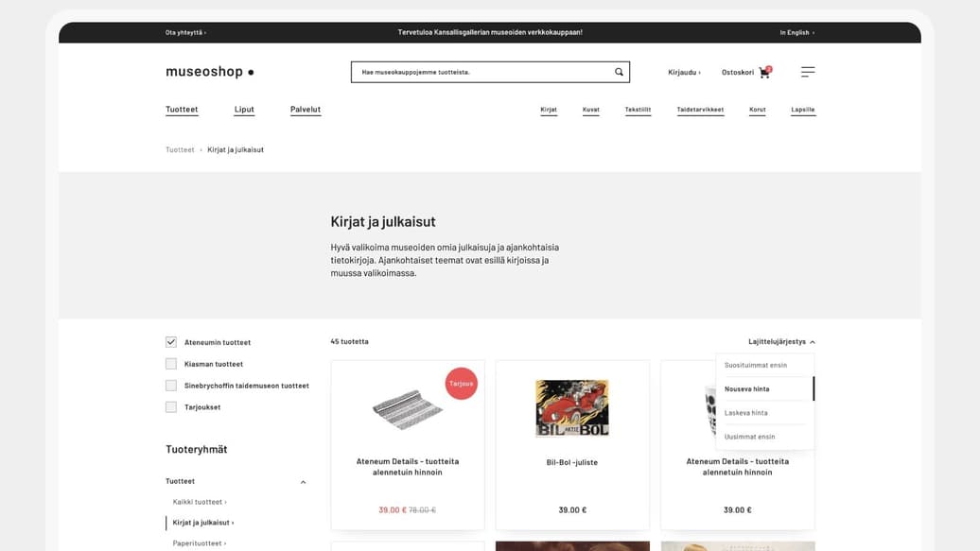Screen dimensions: 980x551
Task: Open the Palvelut tab
Action: [305, 110]
